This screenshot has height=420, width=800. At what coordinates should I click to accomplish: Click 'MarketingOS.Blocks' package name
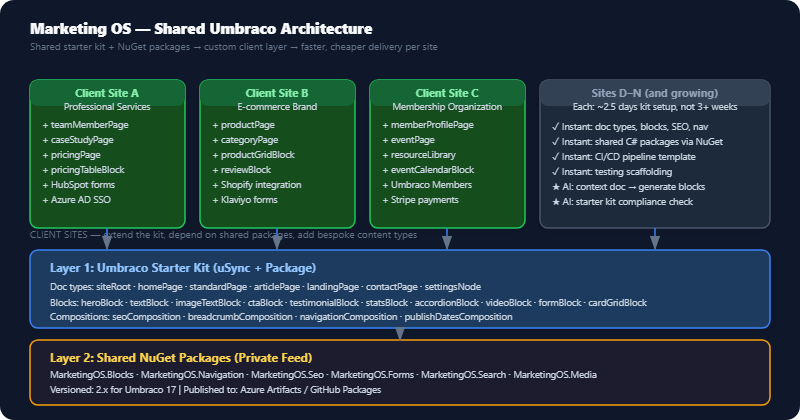92,375
